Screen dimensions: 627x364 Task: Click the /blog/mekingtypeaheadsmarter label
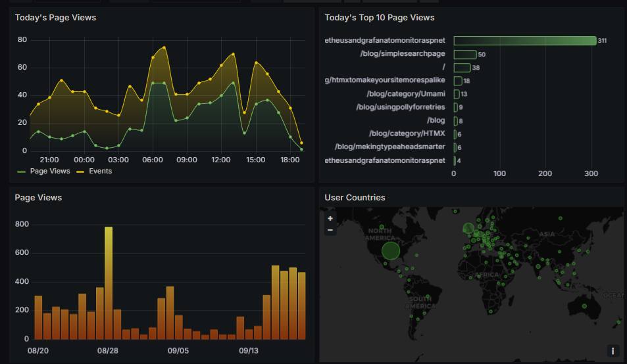(390, 147)
